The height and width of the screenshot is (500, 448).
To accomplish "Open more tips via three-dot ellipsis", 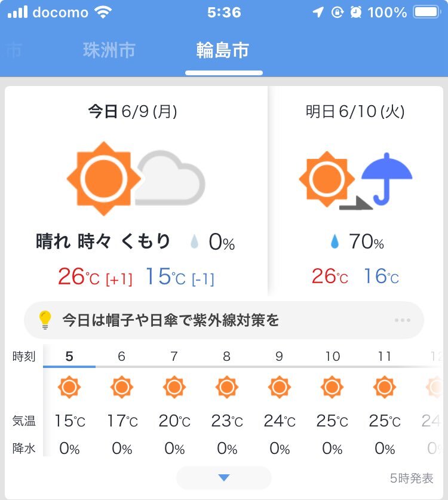I will click(403, 320).
